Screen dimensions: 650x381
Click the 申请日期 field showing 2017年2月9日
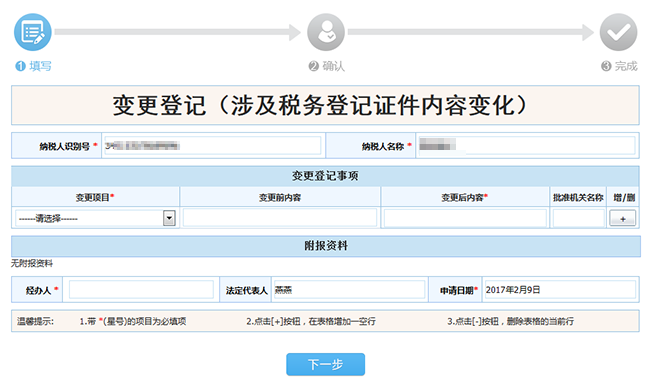pyautogui.click(x=560, y=289)
